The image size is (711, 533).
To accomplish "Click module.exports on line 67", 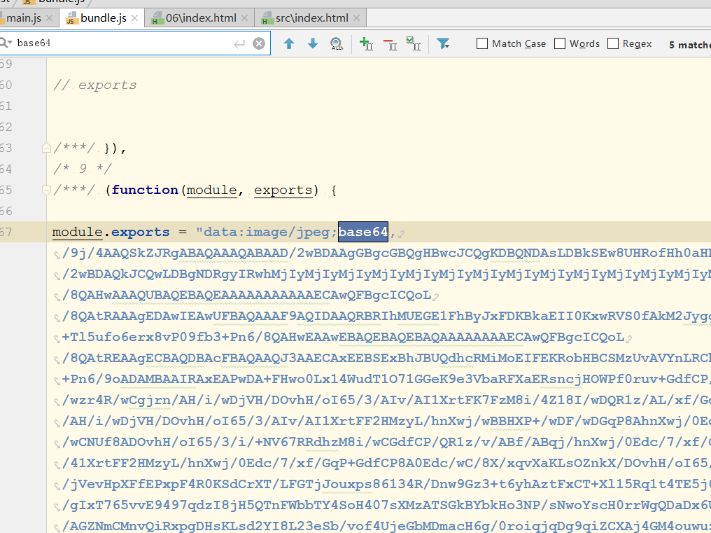I will tap(111, 232).
